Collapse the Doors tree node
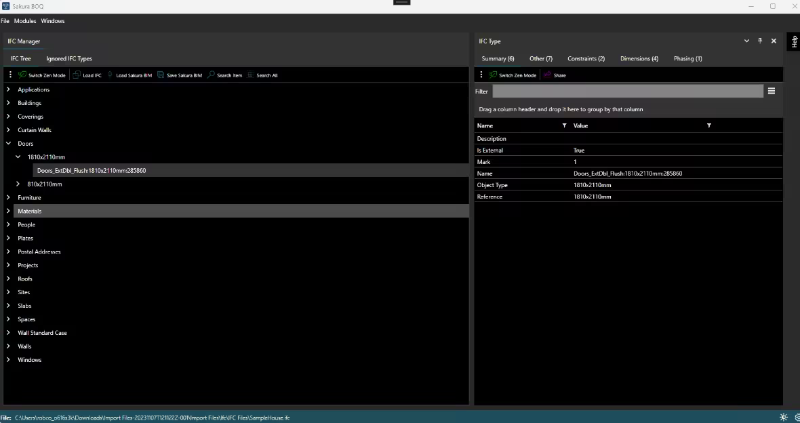The image size is (800, 423). [9, 144]
